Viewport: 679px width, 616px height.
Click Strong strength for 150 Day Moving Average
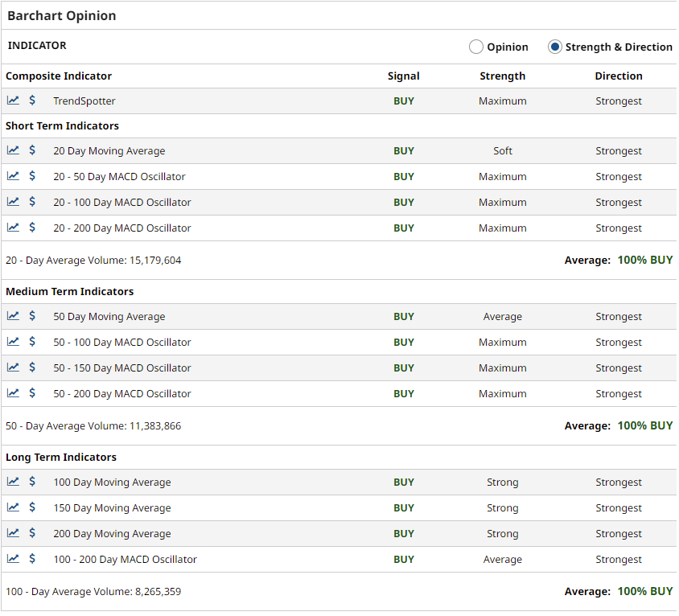point(502,508)
